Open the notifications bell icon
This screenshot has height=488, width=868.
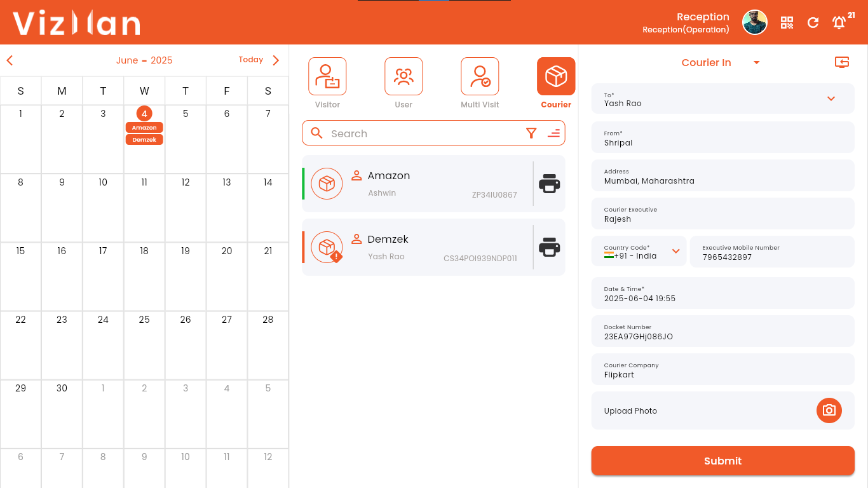(839, 23)
